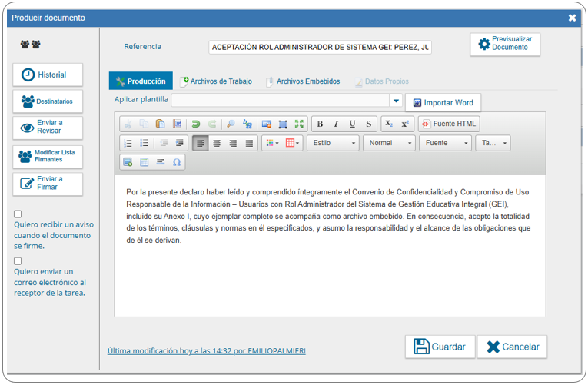Open the red table grid dropdown
This screenshot has width=588, height=385.
coord(293,143)
